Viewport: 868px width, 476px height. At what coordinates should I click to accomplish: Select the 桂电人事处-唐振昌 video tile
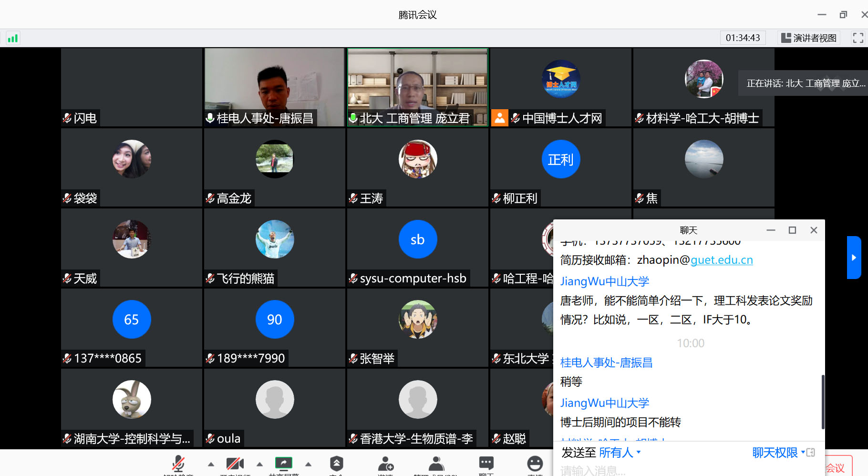(274, 87)
